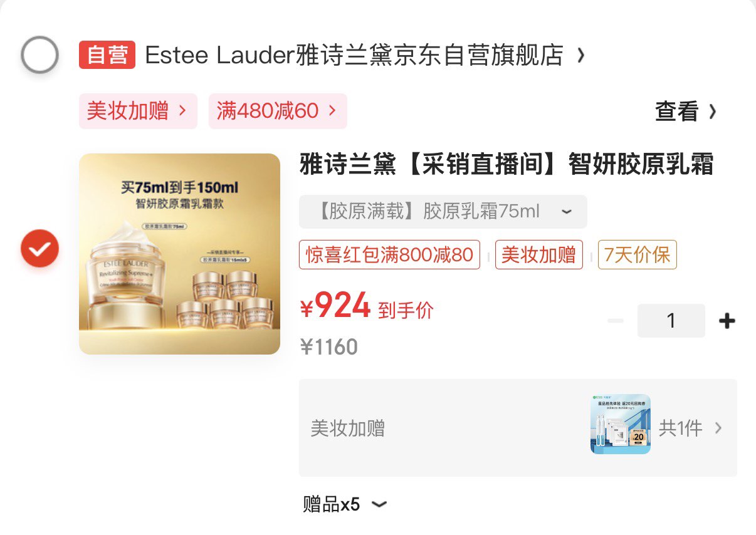Open the Estee Lauder京东自营旗舰店 store link

coord(354,55)
